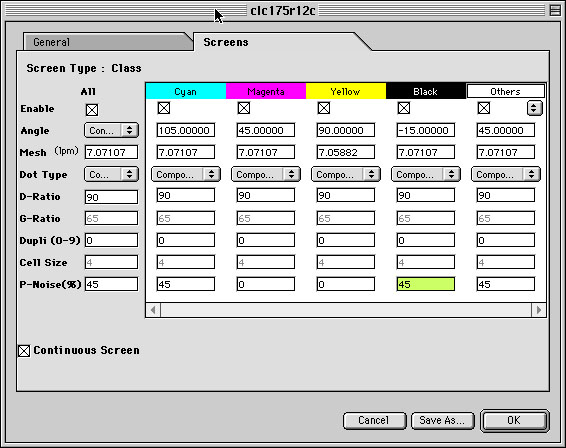The height and width of the screenshot is (448, 566).
Task: Click the Others Mesh field
Action: (x=506, y=152)
